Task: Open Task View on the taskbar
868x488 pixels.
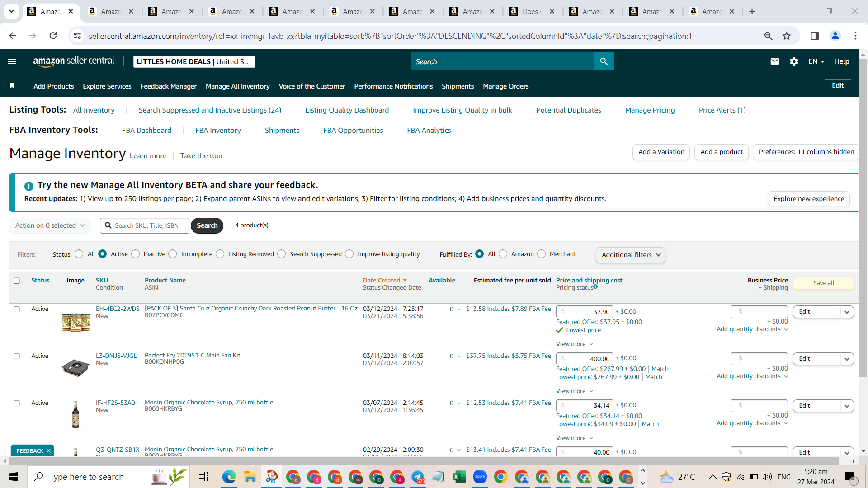Action: (x=203, y=477)
